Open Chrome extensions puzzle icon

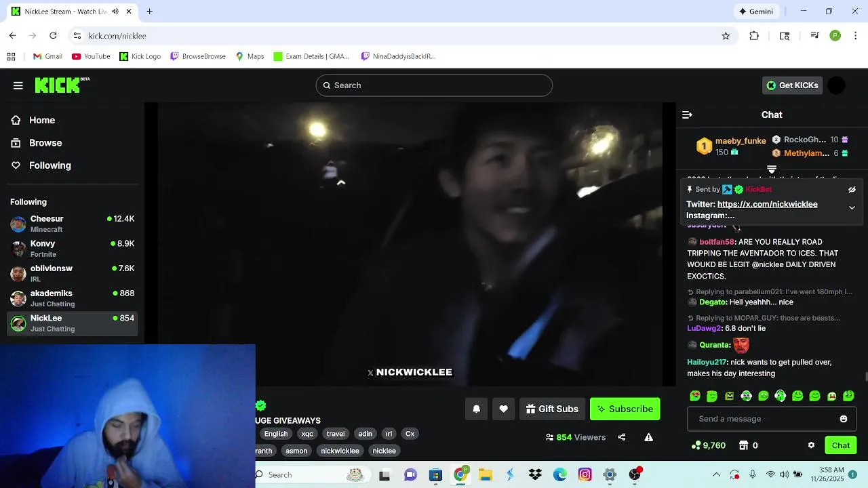[754, 36]
